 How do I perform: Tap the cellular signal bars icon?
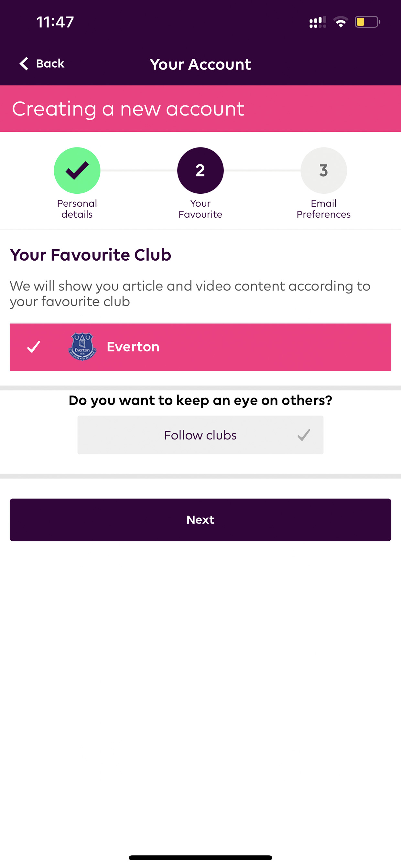318,22
